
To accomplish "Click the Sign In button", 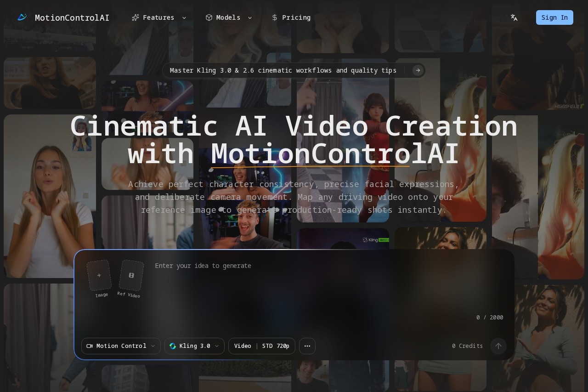I will 554,17.
